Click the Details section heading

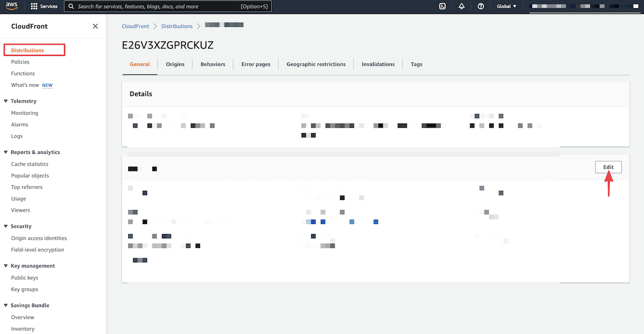[x=141, y=94]
